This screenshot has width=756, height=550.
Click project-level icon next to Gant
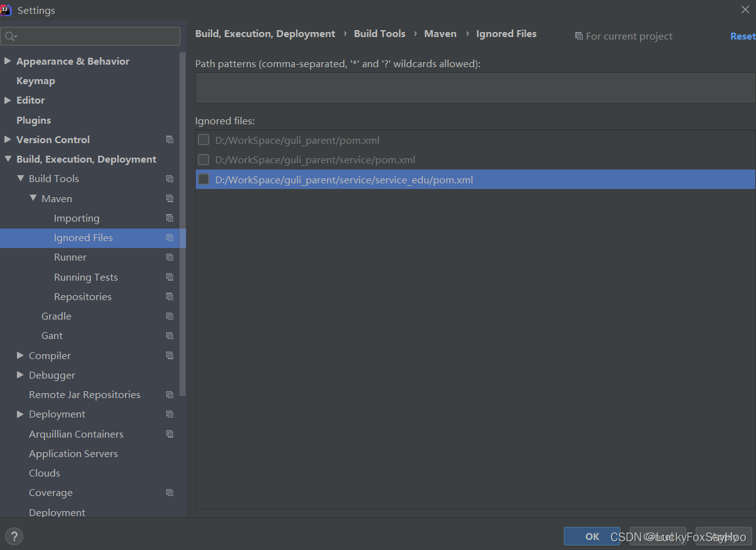[x=169, y=336]
